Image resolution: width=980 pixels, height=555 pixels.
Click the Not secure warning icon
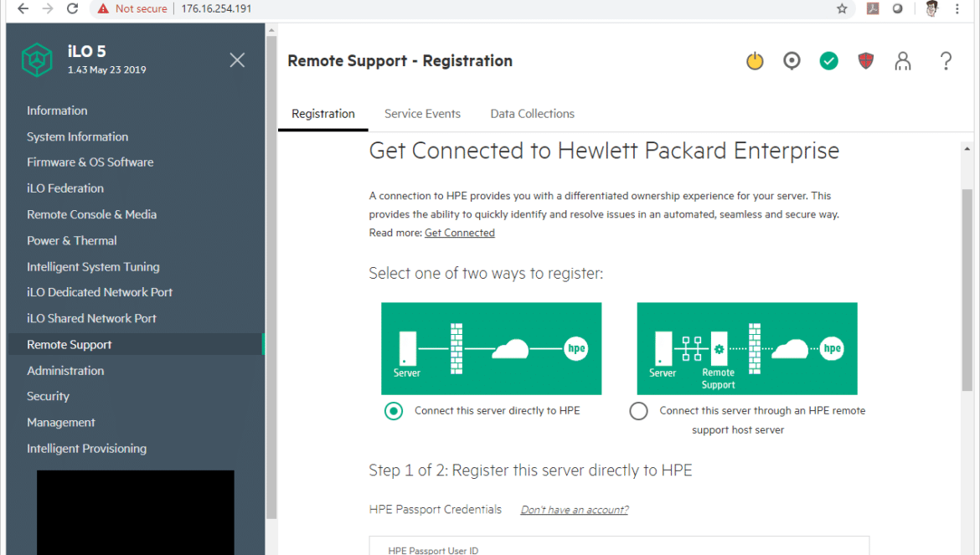103,8
